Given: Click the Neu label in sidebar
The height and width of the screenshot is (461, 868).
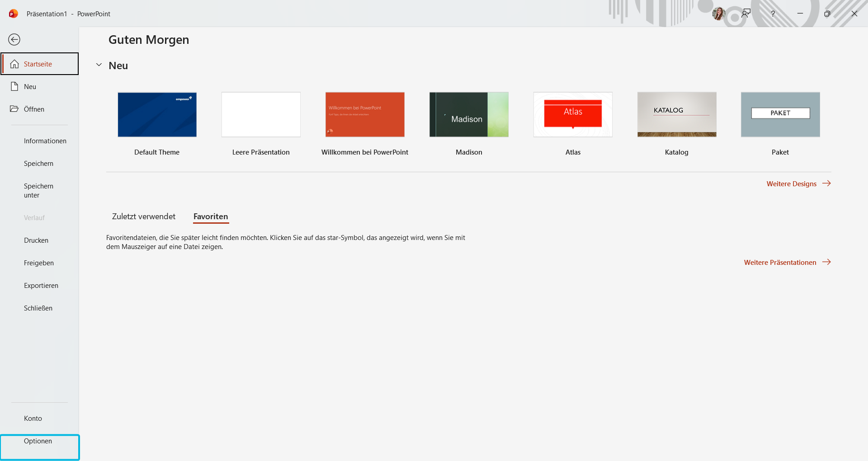Looking at the screenshot, I should (30, 87).
